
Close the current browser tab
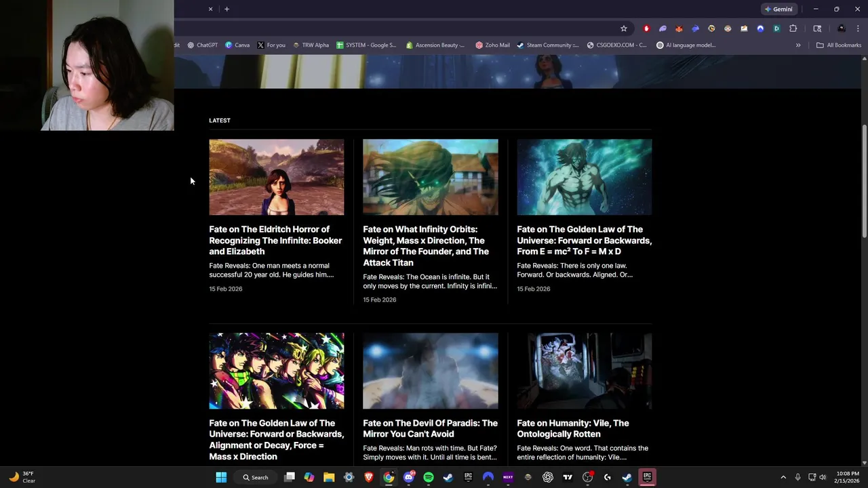[x=210, y=9]
